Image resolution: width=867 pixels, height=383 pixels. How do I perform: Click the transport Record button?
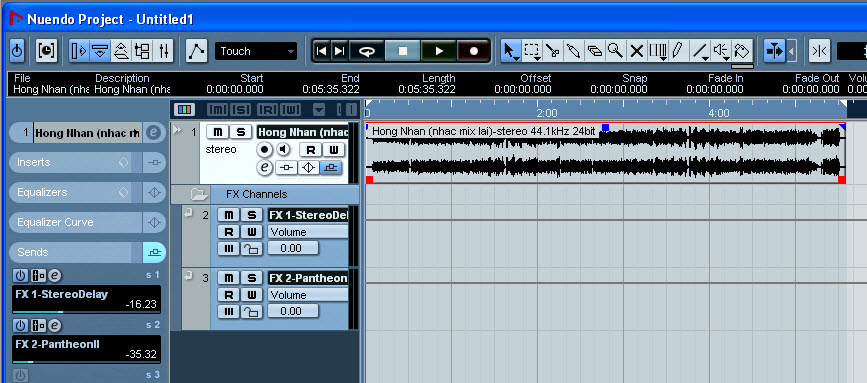473,51
